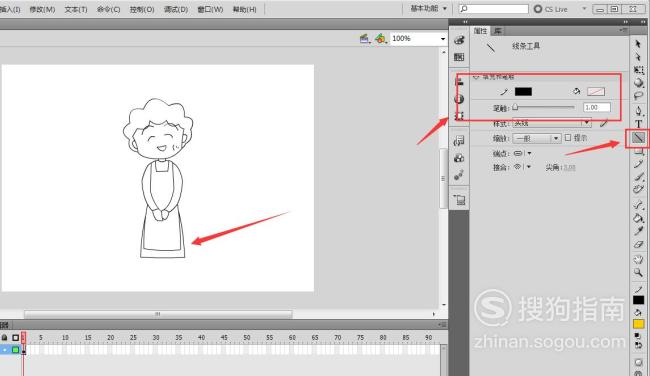Open the workspace switcher dropdown
650x376 pixels.
tap(429, 8)
